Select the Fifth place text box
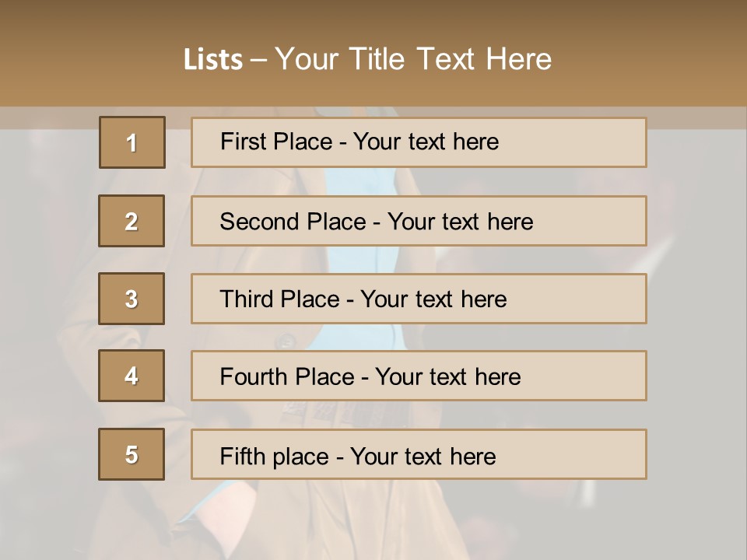The image size is (747, 560). coord(419,453)
